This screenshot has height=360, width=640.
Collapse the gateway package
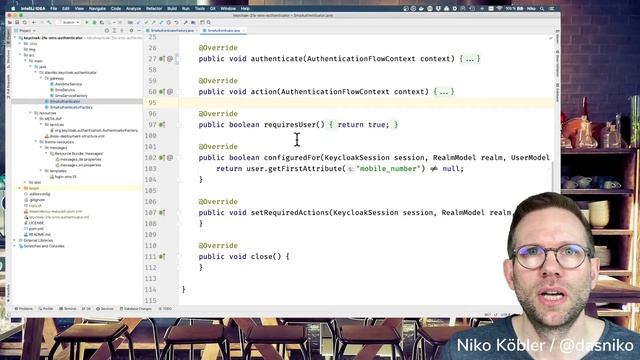(41, 78)
